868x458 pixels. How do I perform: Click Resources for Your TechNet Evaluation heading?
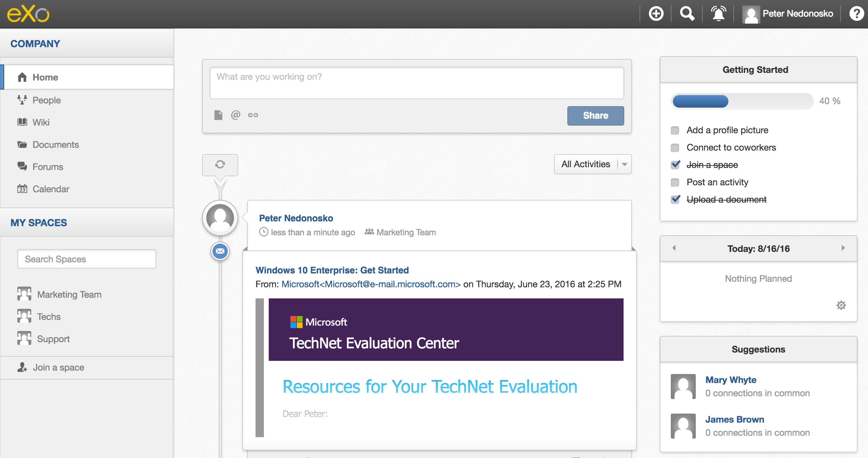point(430,387)
